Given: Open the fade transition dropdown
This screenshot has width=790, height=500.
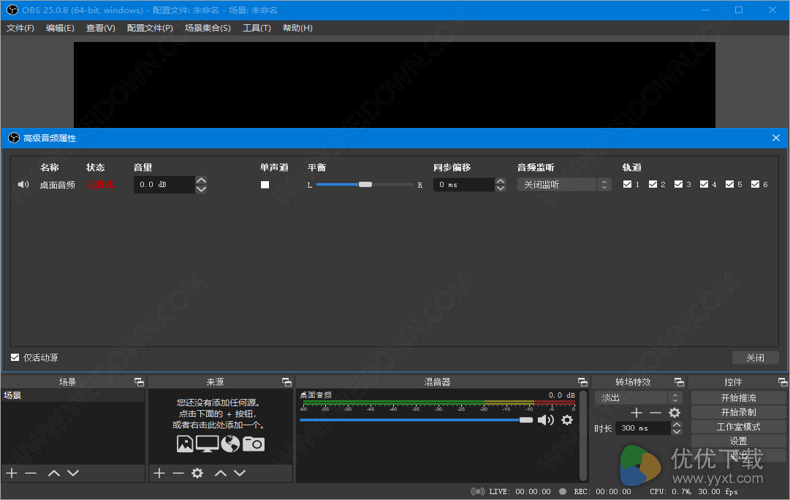Looking at the screenshot, I should point(639,398).
